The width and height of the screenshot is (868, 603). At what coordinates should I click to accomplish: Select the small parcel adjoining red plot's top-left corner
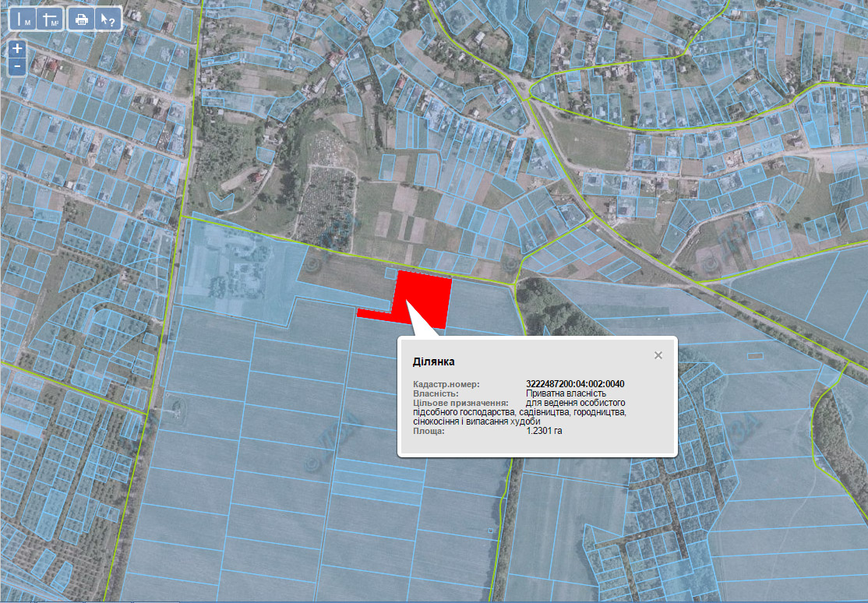pyautogui.click(x=391, y=273)
